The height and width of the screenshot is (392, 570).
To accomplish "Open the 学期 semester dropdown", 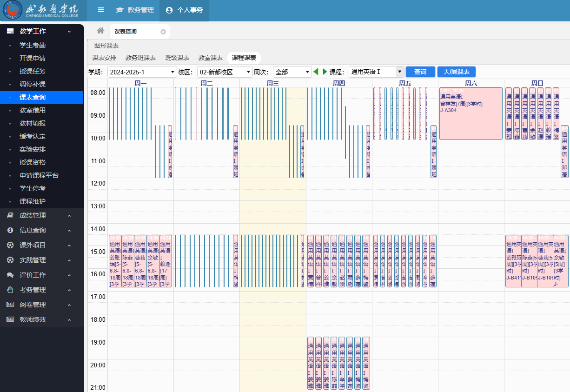I will tap(142, 72).
